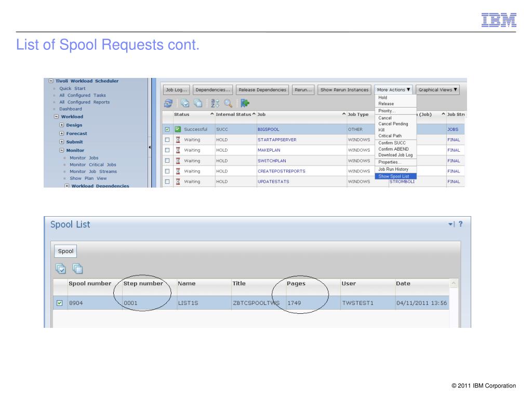Image resolution: width=532 pixels, height=399 pixels.
Task: Open the STARTAPPSERVER job link
Action: (x=277, y=140)
